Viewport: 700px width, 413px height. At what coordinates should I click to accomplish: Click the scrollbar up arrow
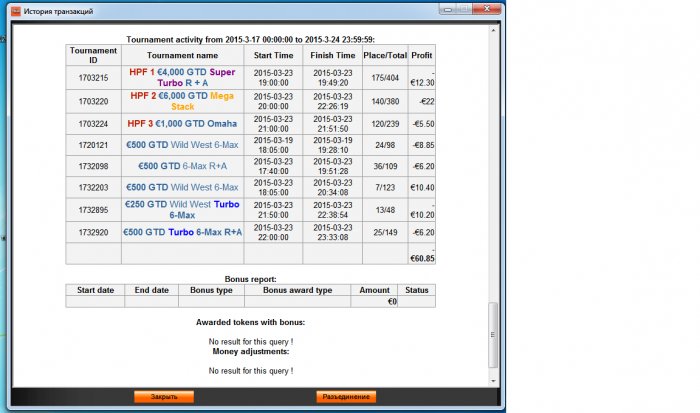[x=491, y=31]
